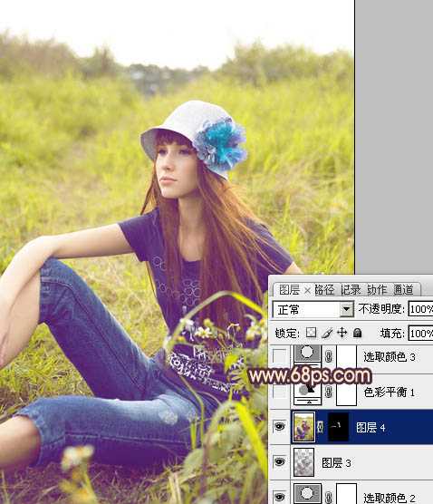The image size is (433, 504).
Task: Select 选取颜色 2 adjustment icon thumbnail
Action: pyautogui.click(x=307, y=494)
